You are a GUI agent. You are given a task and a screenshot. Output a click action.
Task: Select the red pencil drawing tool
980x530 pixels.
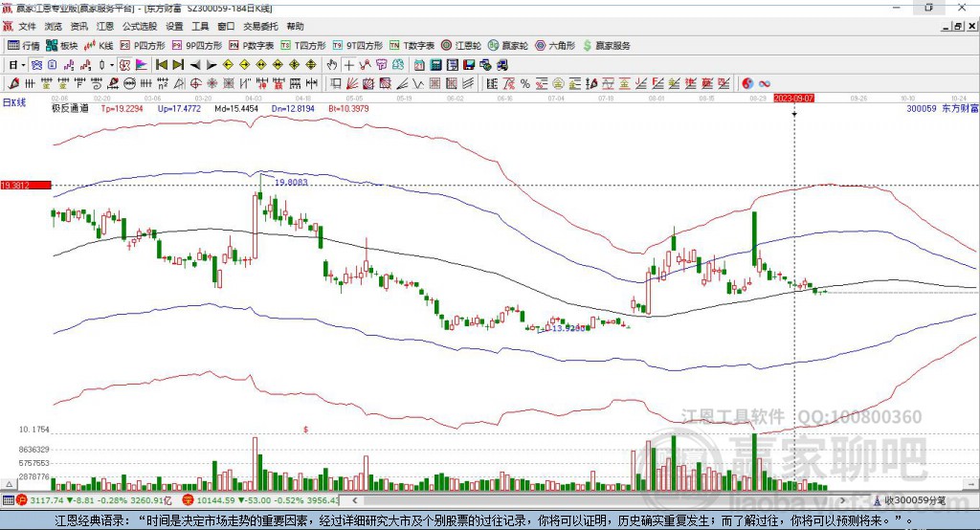tap(13, 83)
